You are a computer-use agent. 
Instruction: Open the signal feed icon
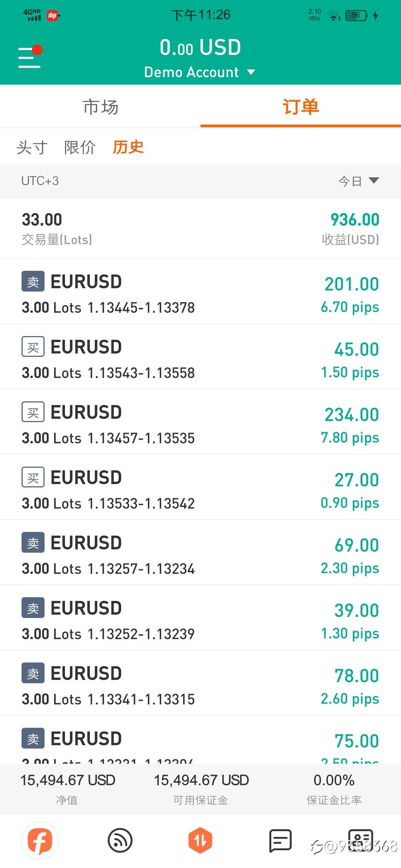[120, 841]
